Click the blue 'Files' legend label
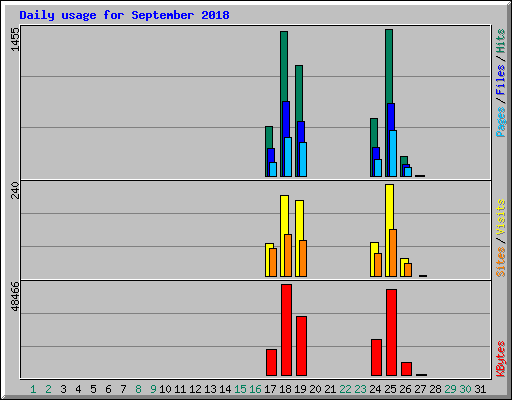This screenshot has width=512, height=400. tap(501, 80)
